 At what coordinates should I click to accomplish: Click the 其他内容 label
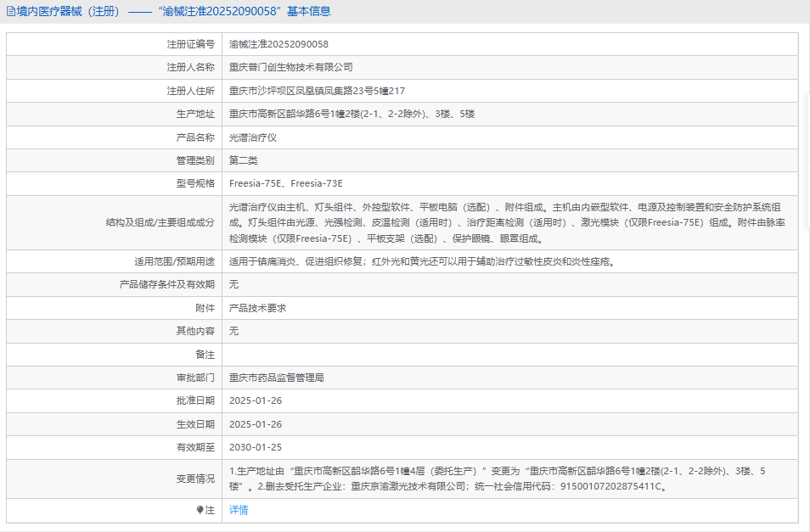pos(195,331)
